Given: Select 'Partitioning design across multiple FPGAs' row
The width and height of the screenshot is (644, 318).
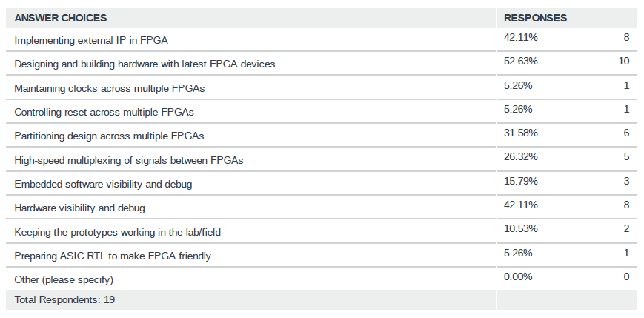Looking at the screenshot, I should point(109,136).
